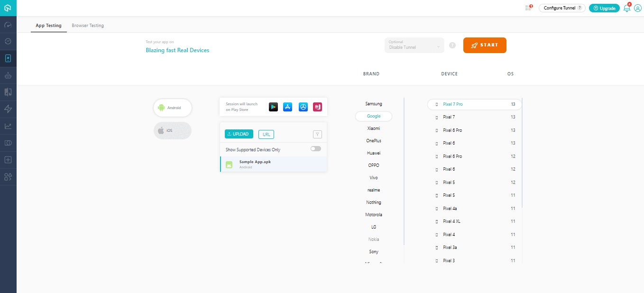The height and width of the screenshot is (293, 644).
Task: Click the App Store launch icon
Action: [x=287, y=107]
